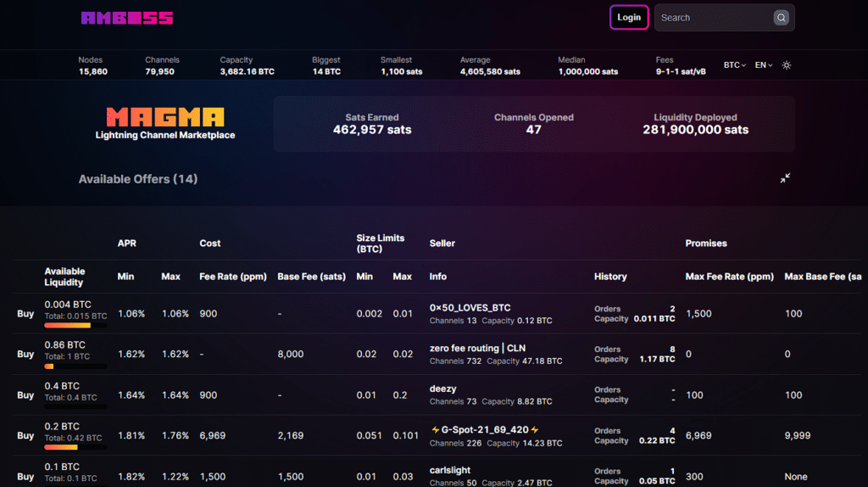Sort by Available Liquidity column
Viewport: 868px width, 487px height.
click(64, 277)
